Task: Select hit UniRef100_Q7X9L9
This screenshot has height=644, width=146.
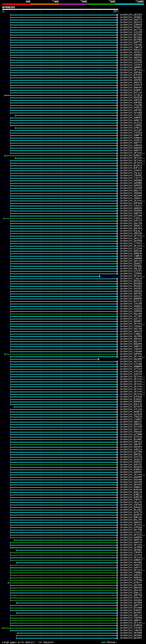Action: pos(131,95)
